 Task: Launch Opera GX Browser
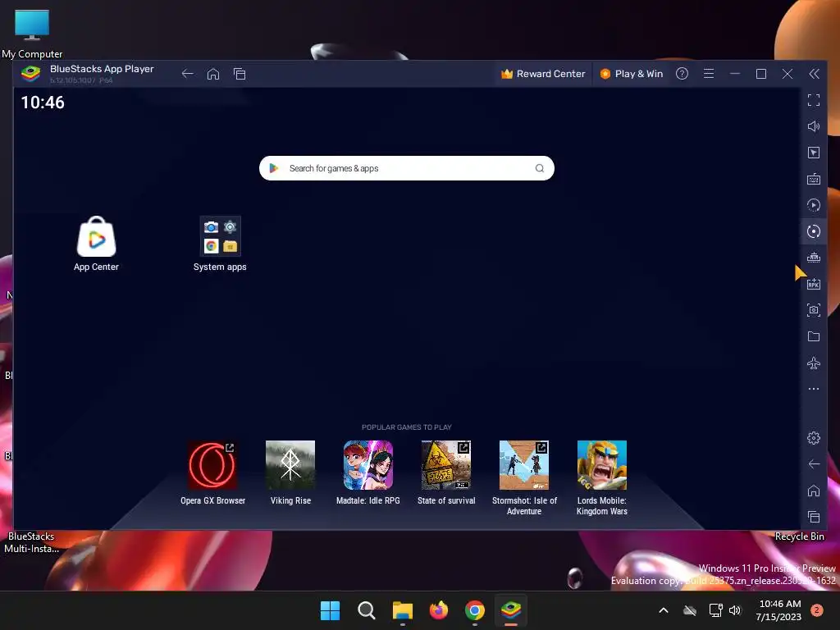click(212, 465)
